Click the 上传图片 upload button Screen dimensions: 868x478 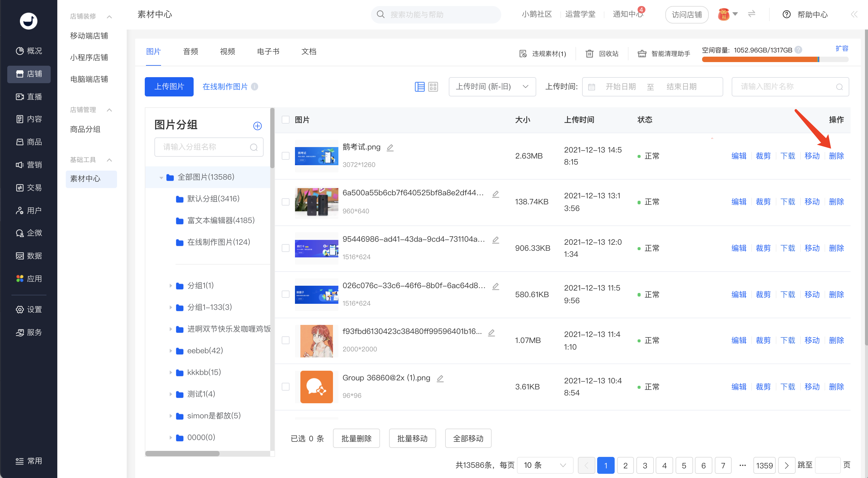click(x=169, y=87)
